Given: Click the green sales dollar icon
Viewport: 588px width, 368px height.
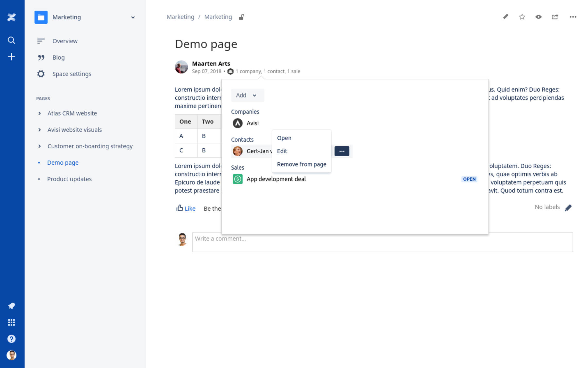Looking at the screenshot, I should click(238, 179).
